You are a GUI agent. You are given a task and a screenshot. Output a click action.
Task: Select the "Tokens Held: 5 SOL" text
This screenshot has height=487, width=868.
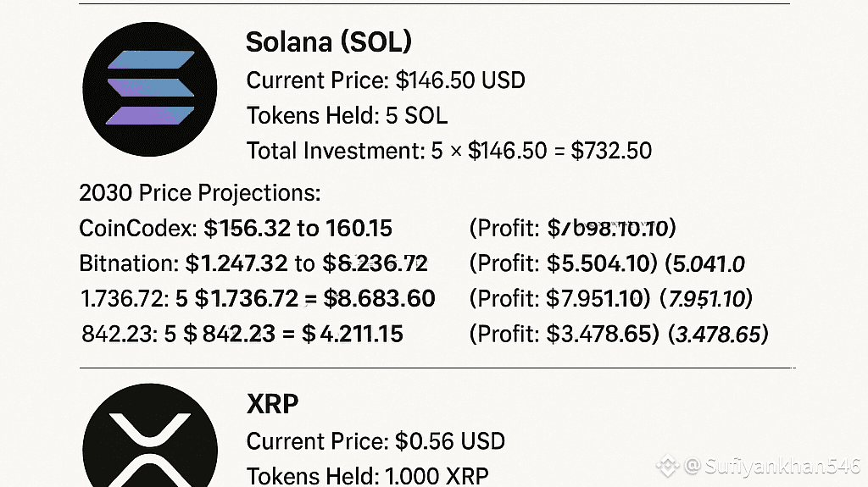coord(347,116)
